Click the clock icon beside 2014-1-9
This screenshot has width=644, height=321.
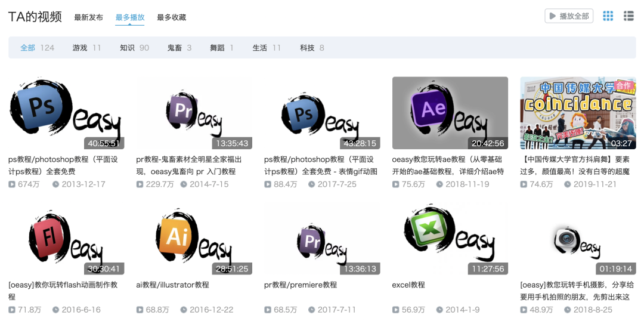click(439, 310)
